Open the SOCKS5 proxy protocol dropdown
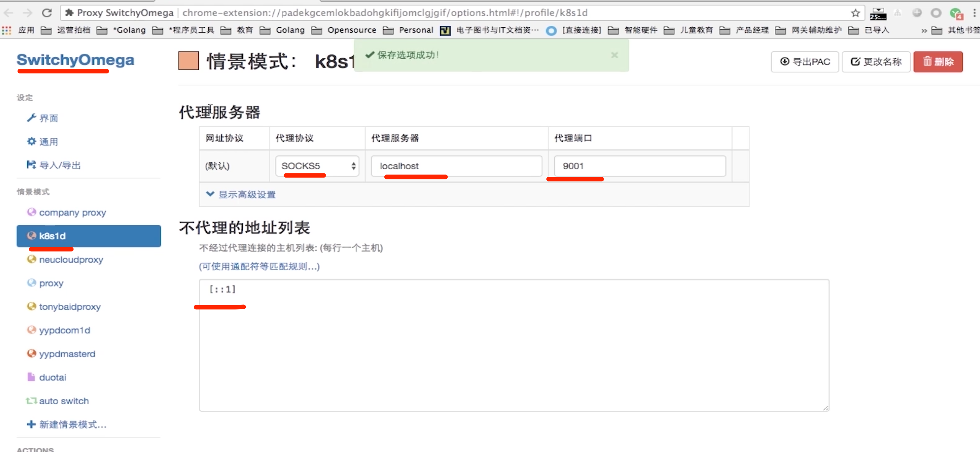980x452 pixels. point(317,166)
